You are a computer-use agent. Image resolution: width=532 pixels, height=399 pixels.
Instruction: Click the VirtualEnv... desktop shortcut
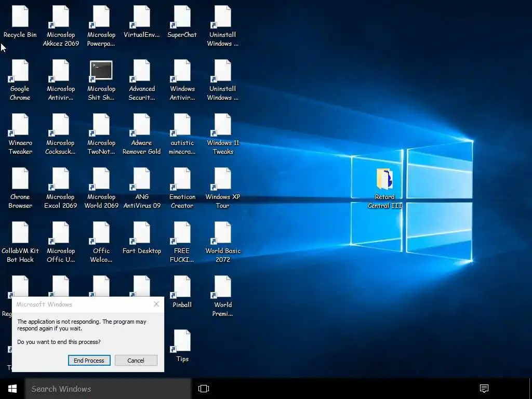coord(141,22)
